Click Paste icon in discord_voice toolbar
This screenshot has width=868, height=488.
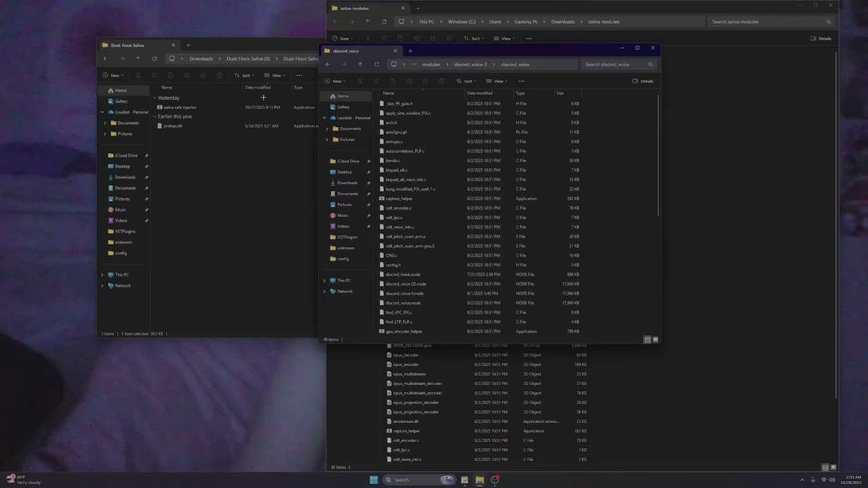(393, 81)
